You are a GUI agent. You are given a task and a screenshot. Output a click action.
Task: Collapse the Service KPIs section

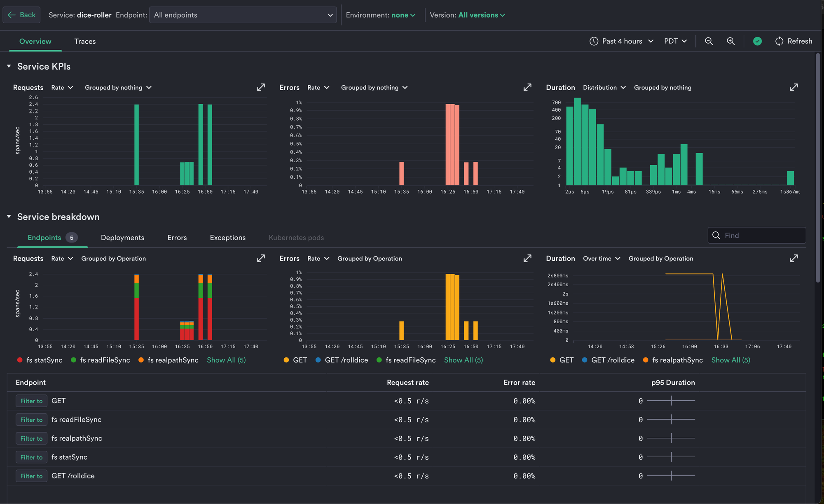pos(9,66)
